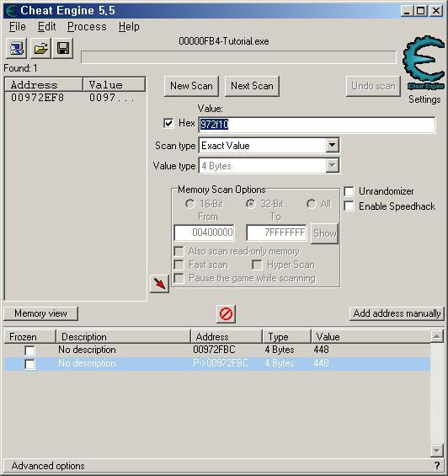Select found address 00972EF8

coord(37,98)
